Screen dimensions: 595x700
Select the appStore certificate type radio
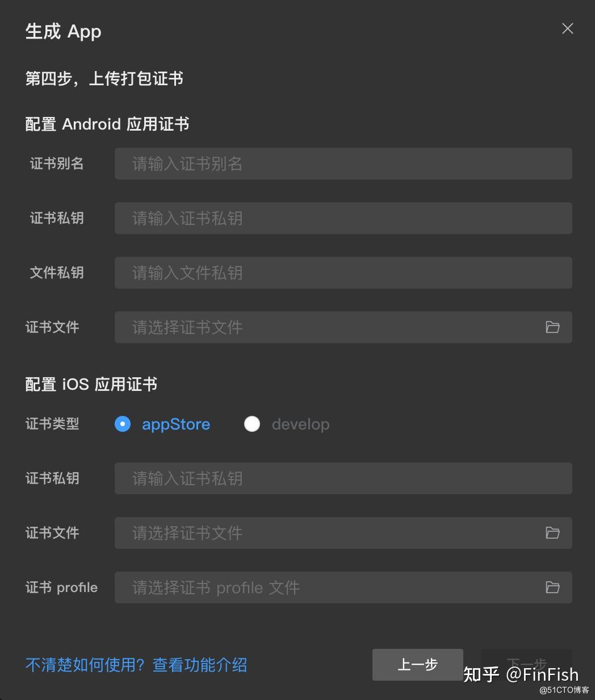(x=123, y=424)
